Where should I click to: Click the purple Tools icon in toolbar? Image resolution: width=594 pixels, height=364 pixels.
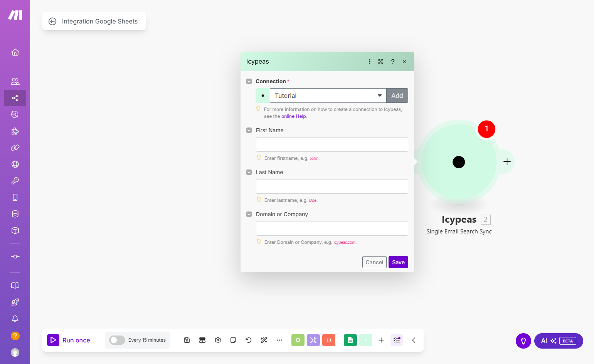point(313,340)
